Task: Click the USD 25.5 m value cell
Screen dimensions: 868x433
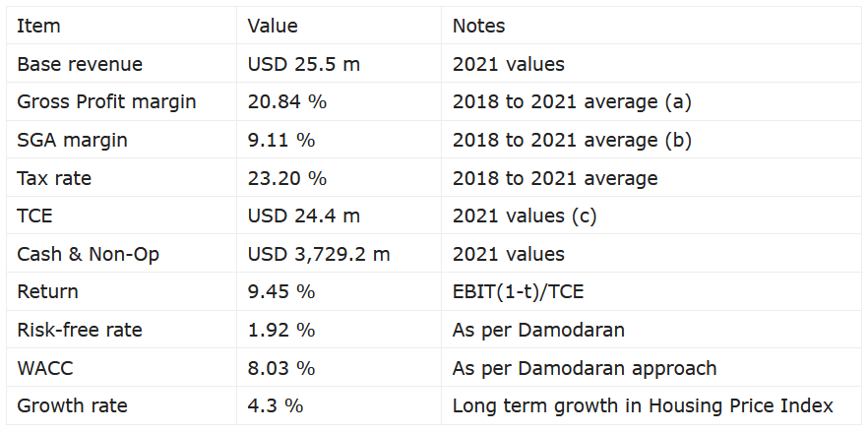Action: 304,65
